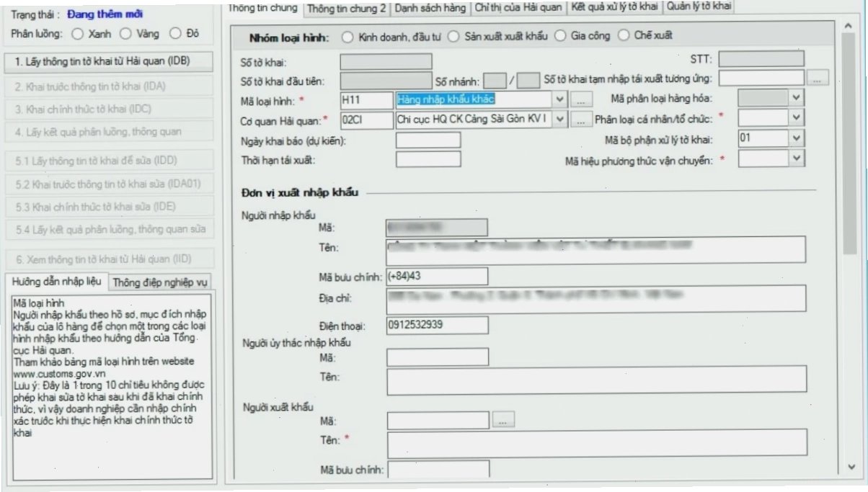Switch to the Thông tin chung 2 tab
868x492 pixels.
point(347,8)
